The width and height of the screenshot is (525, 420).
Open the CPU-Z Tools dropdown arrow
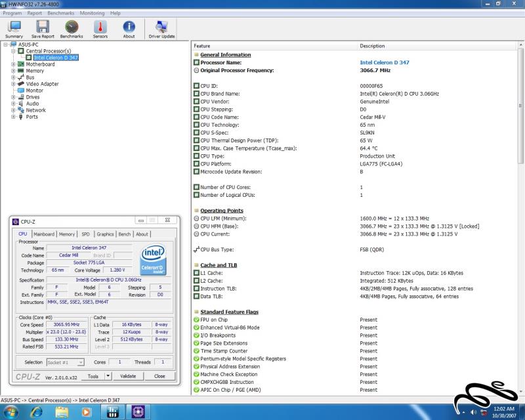(x=108, y=376)
